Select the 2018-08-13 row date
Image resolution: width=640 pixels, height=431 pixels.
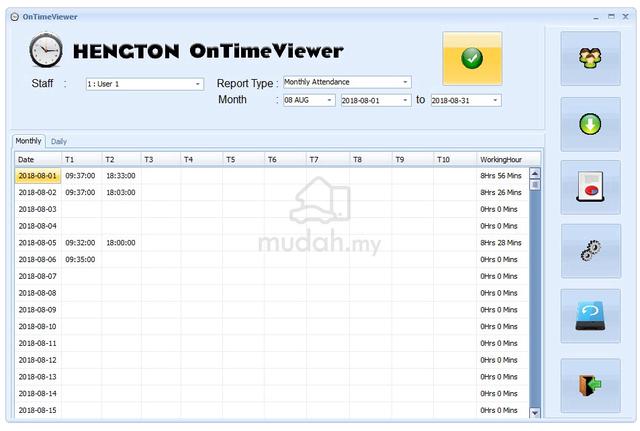coord(38,377)
